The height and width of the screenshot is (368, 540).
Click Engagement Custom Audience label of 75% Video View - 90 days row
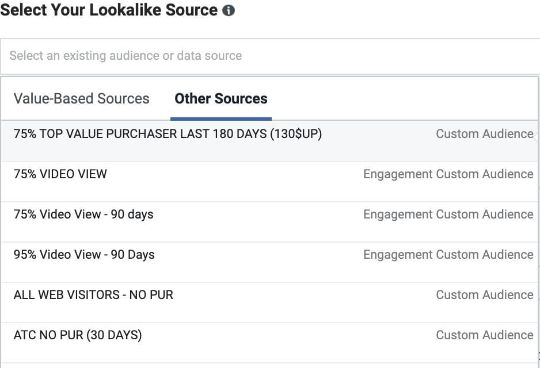coord(448,214)
